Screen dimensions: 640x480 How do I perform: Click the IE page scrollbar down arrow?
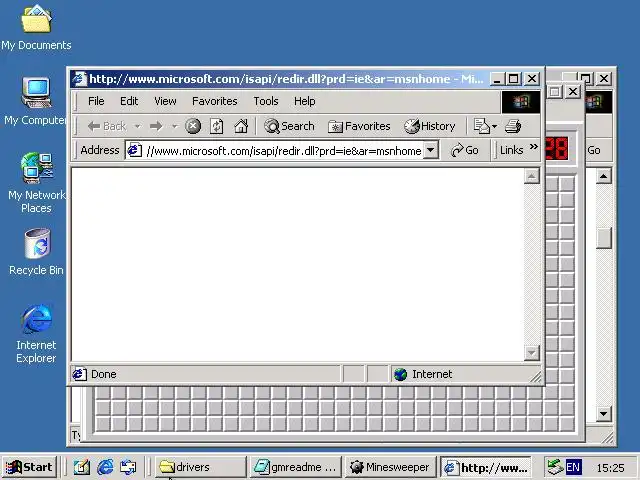(x=531, y=352)
